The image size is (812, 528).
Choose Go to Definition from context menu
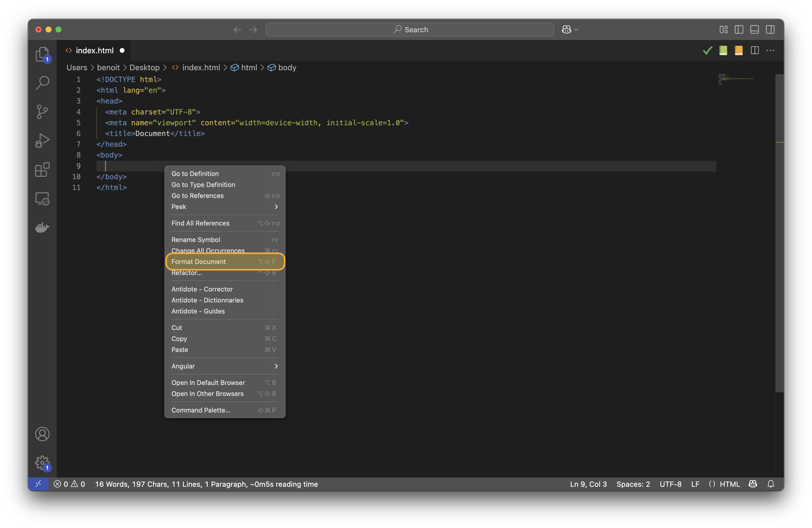point(225,173)
